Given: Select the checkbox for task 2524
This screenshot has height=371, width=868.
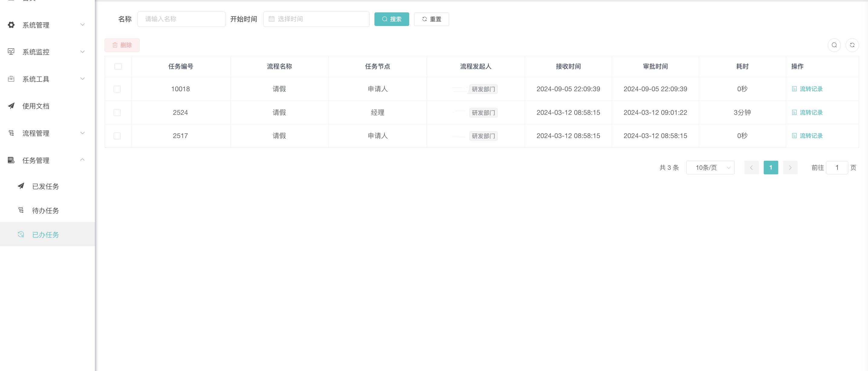Looking at the screenshot, I should point(117,113).
